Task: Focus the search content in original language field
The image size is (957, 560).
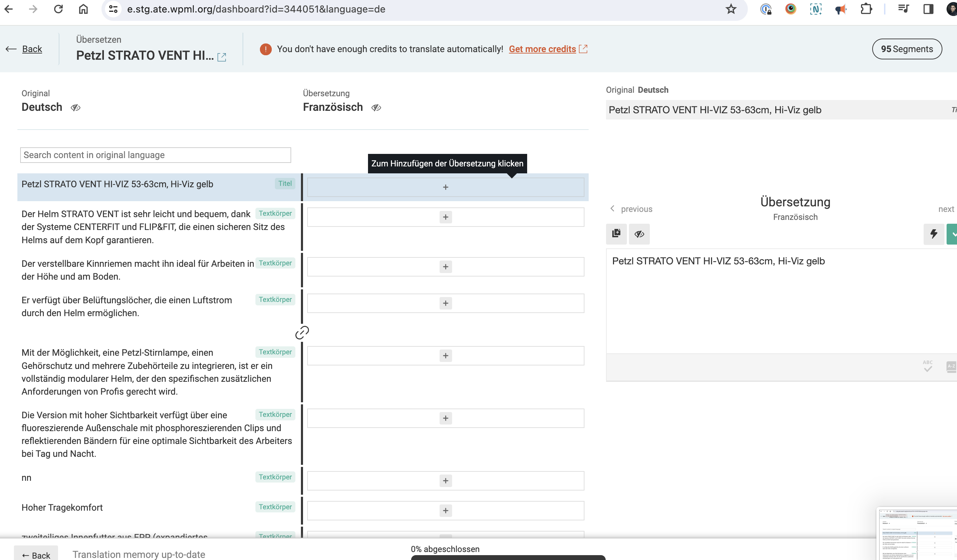Action: tap(156, 155)
